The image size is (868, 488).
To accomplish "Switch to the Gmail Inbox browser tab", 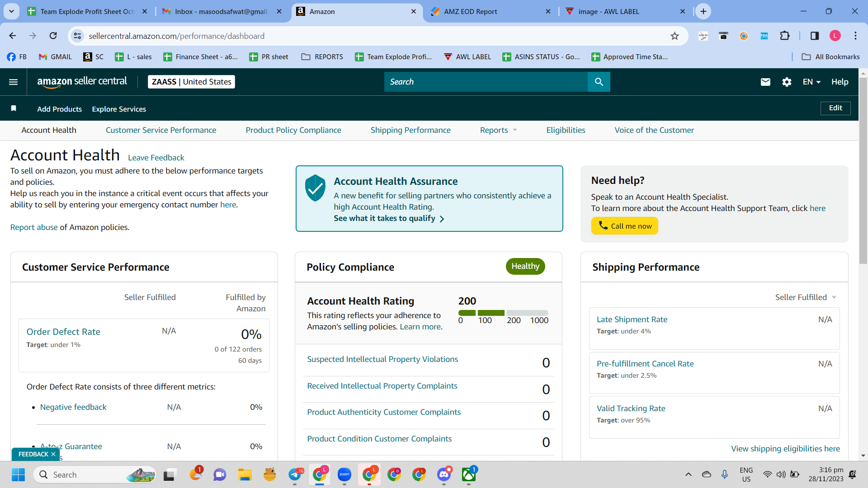I will point(222,12).
